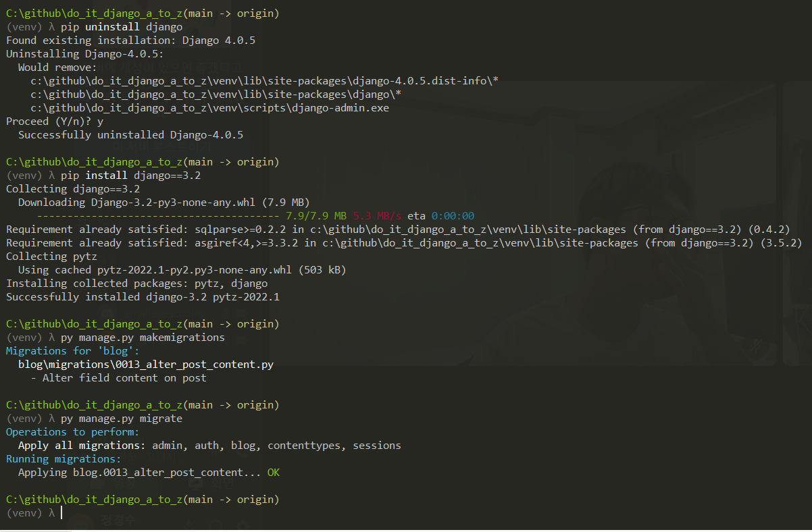The width and height of the screenshot is (812, 532).
Task: Click 'Using cached pytz-2022.1-py2.py3-none-any.whl (503 kB)' line
Action: (182, 270)
